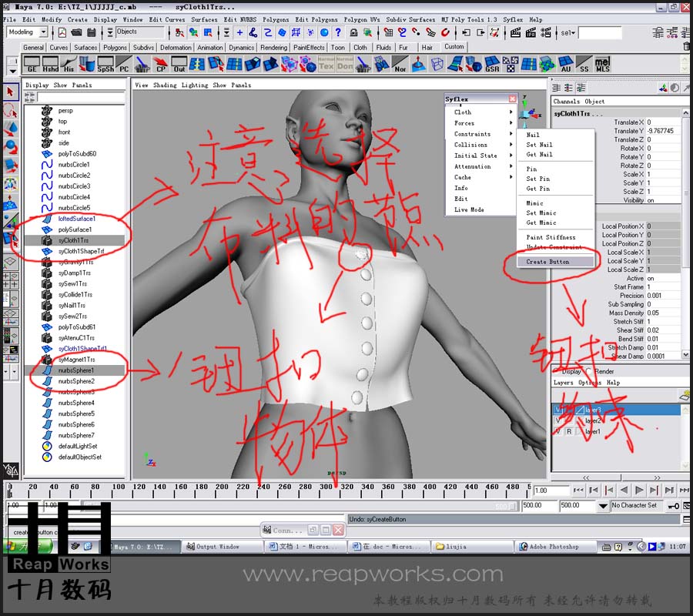
Task: Open the No Character Set dropdown arrow
Action: click(603, 506)
